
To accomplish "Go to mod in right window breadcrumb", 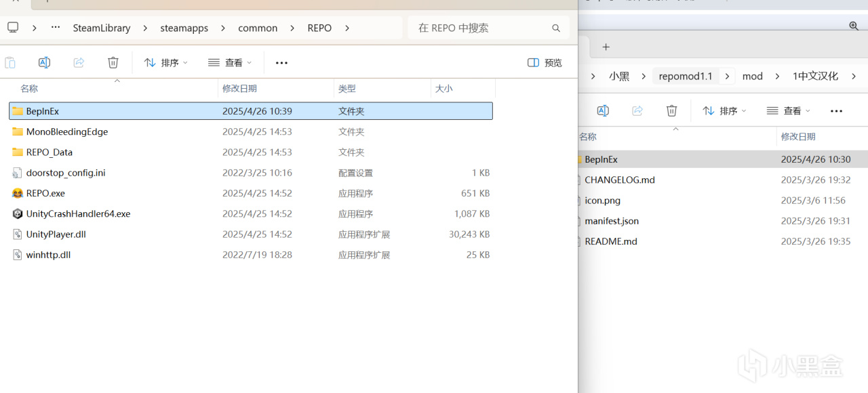I will point(753,76).
